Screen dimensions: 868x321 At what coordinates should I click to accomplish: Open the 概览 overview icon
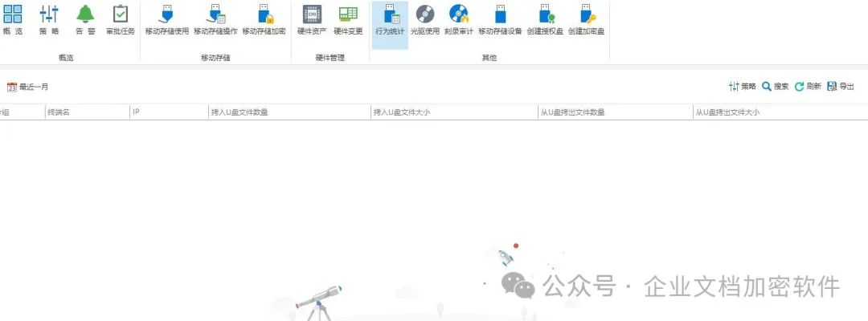(x=13, y=20)
